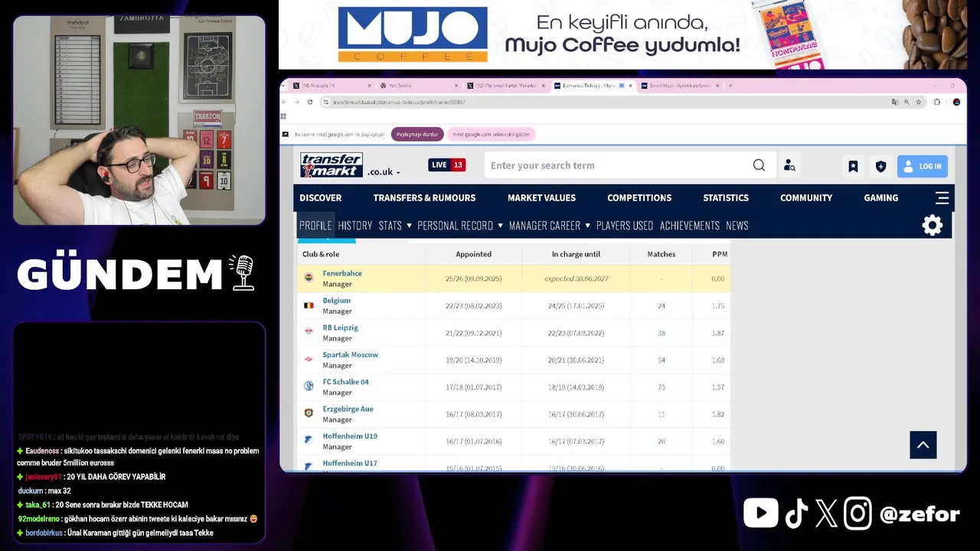Click the zoom magnifier in address bar

(x=906, y=102)
